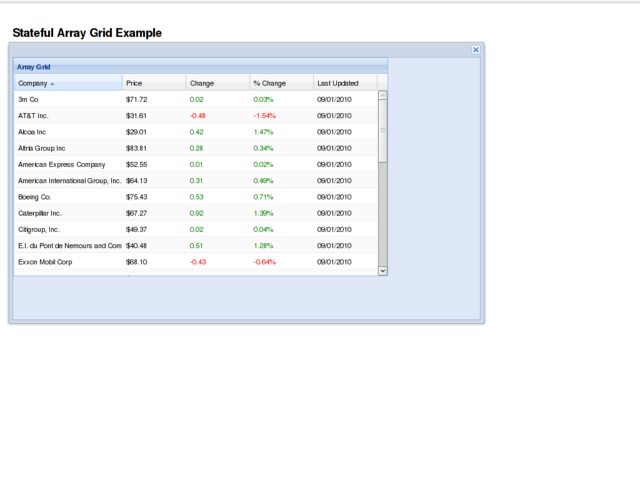Click the change value 0.01
The image size is (640, 480).
[x=196, y=164]
